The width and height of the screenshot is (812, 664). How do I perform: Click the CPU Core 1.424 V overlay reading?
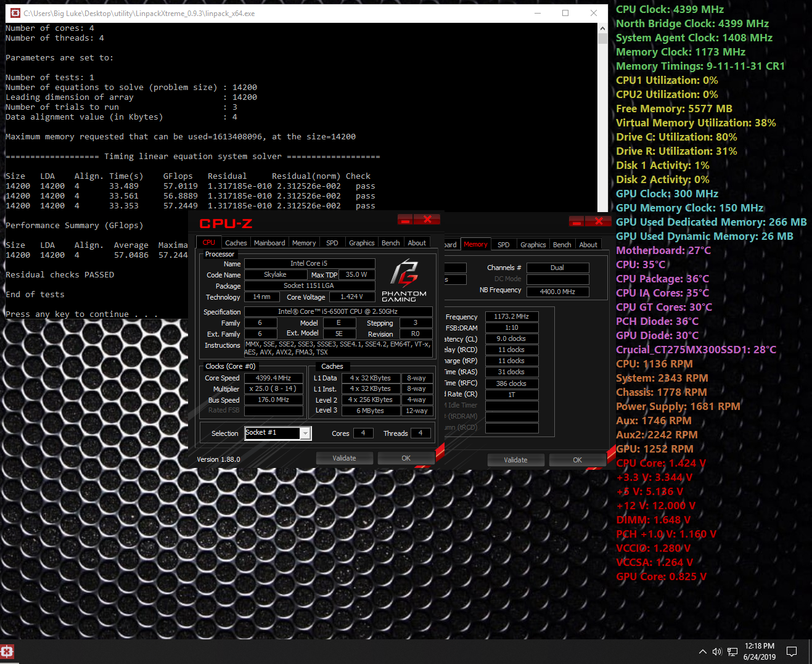coord(661,464)
